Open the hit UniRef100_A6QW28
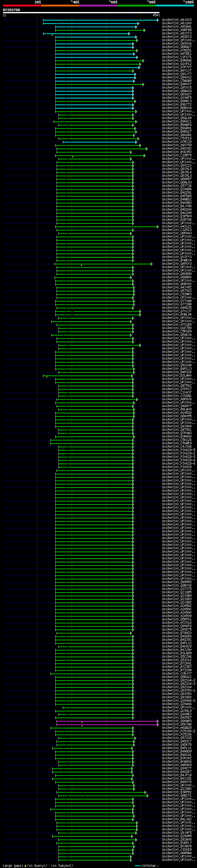Viewport: 197px width, 868px height. click(177, 728)
